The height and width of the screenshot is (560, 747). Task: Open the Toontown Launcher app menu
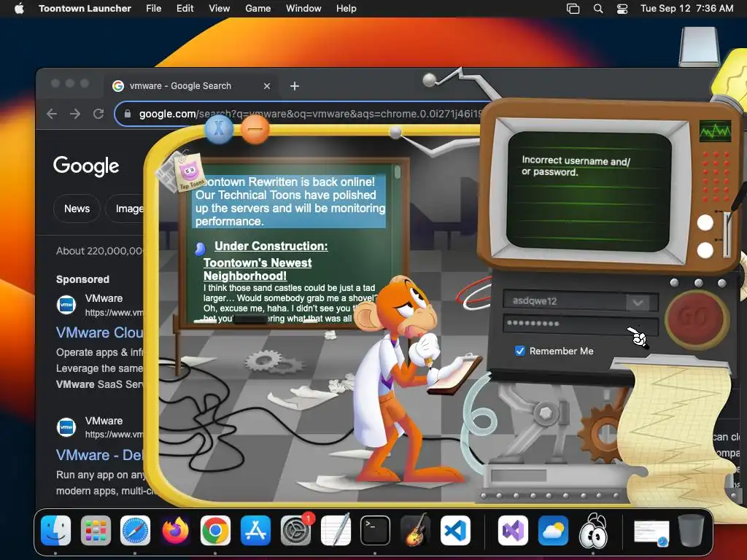pos(85,8)
